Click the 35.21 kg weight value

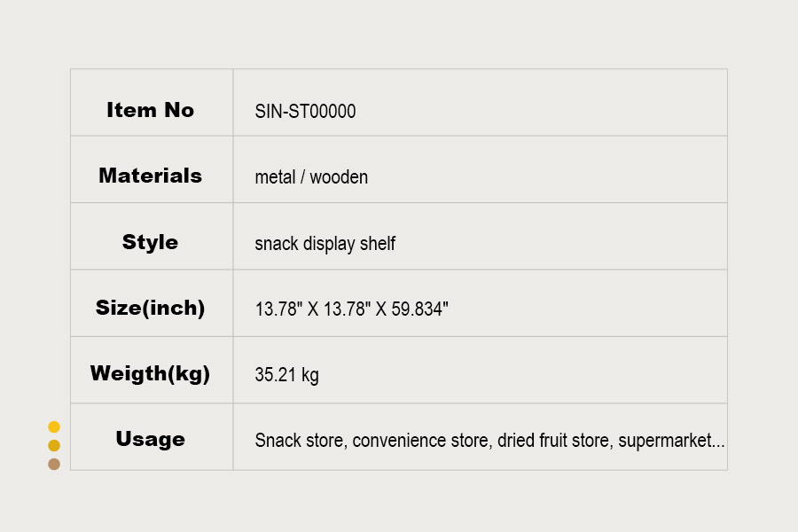pos(286,375)
